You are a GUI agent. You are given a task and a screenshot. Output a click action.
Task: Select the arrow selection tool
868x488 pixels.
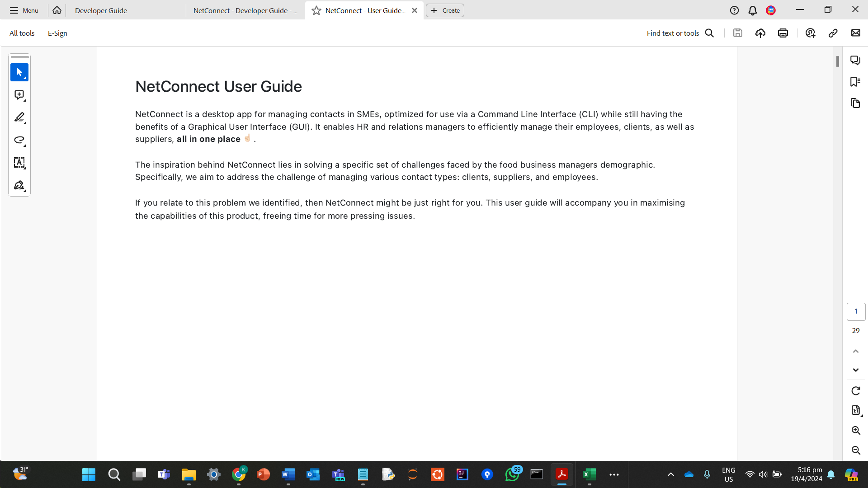(x=19, y=72)
